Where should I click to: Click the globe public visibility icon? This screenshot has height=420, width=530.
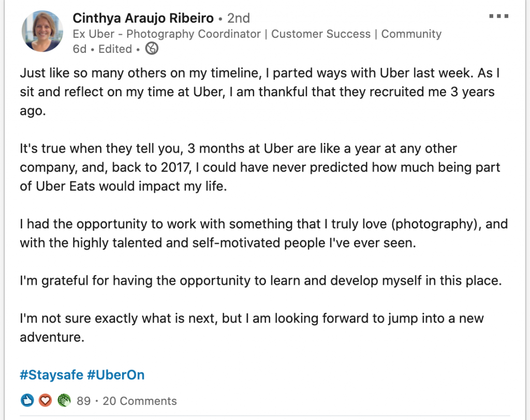pos(152,48)
